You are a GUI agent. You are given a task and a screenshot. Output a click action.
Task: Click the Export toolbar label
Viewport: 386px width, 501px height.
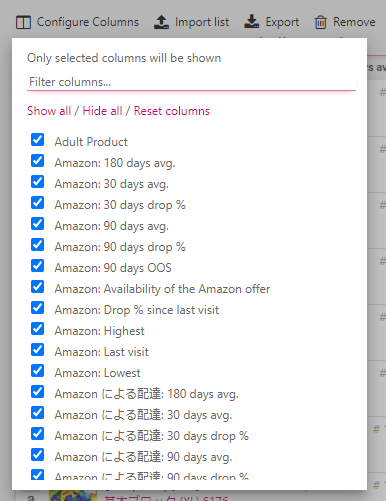pos(282,22)
